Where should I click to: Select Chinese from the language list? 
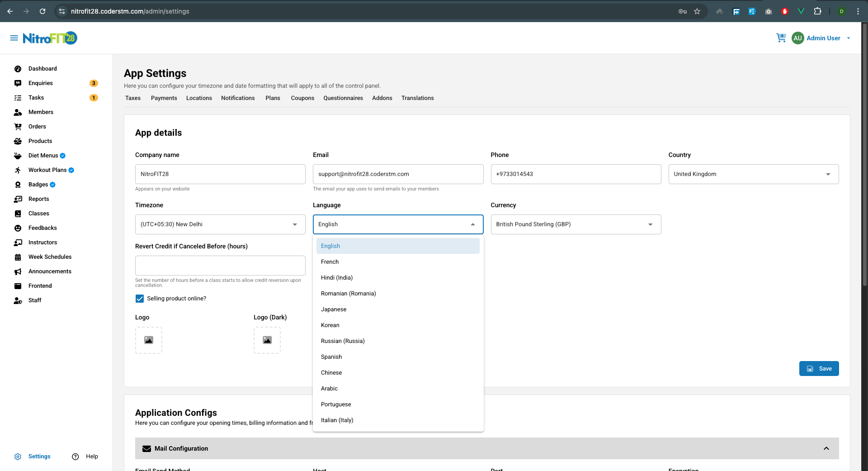pos(398,373)
